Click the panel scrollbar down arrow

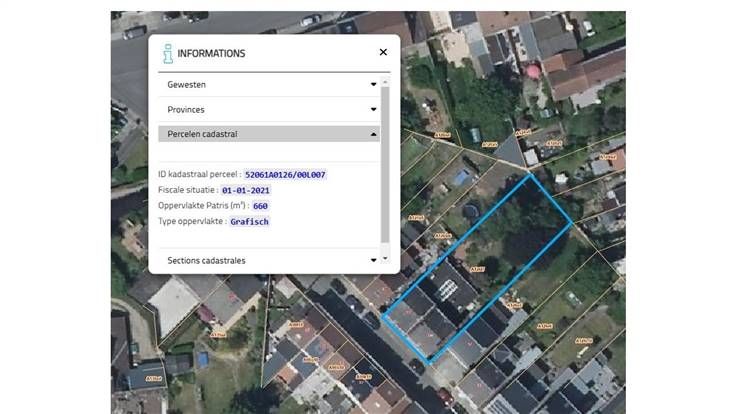[x=386, y=258]
